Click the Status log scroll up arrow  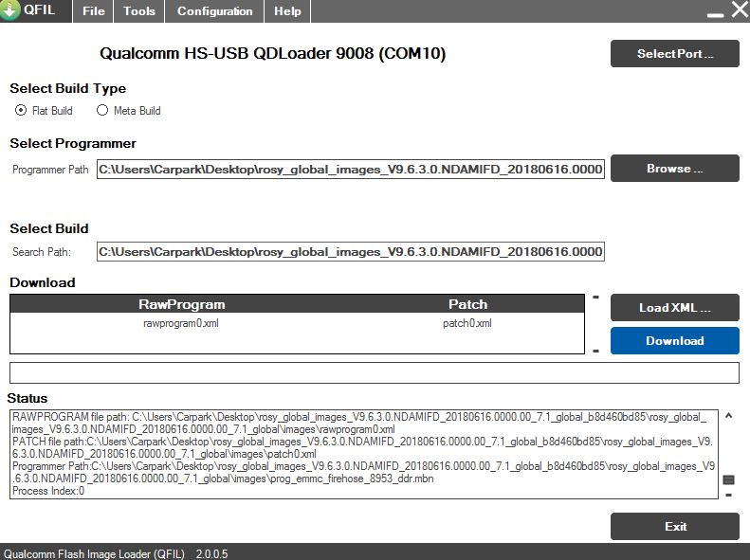(728, 416)
